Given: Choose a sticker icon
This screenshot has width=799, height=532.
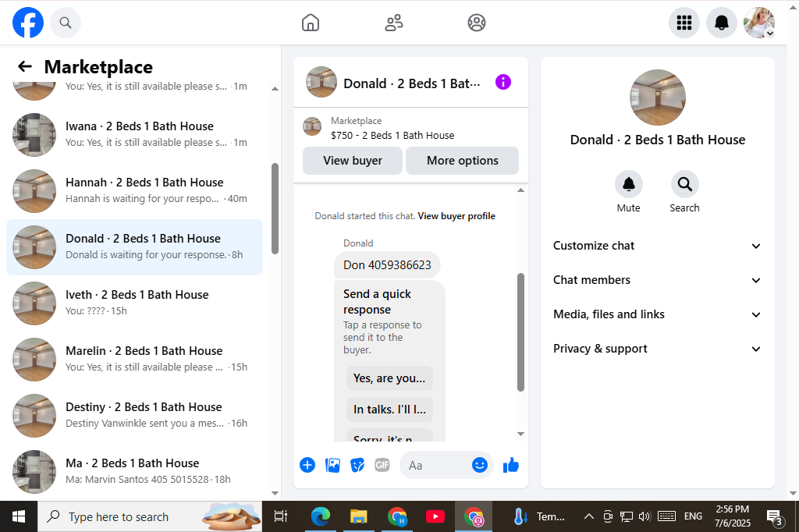Looking at the screenshot, I should pyautogui.click(x=357, y=465).
